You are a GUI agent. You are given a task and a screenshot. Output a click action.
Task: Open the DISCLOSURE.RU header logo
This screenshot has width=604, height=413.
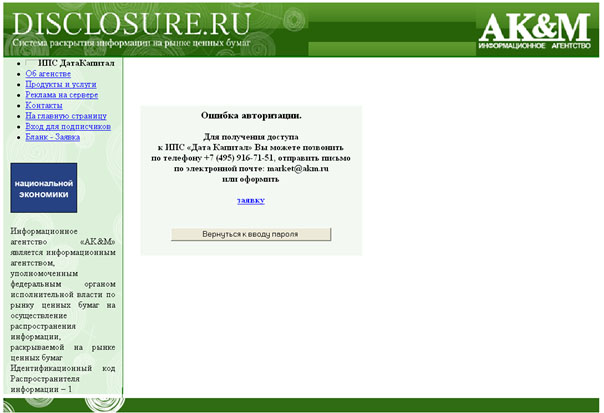point(131,24)
